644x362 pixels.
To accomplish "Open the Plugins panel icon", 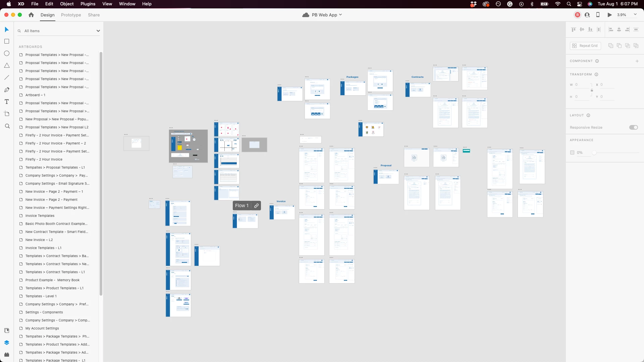I will click(6, 355).
